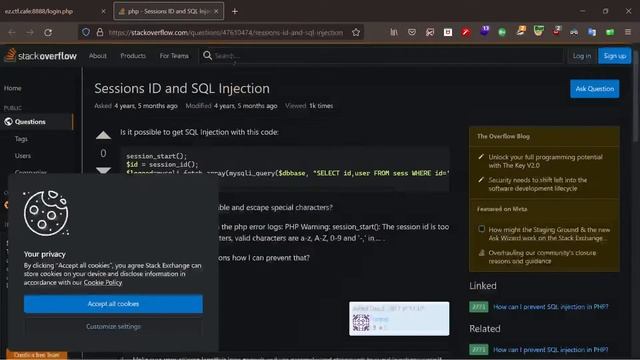Click the blue translate extension icon

592,32
